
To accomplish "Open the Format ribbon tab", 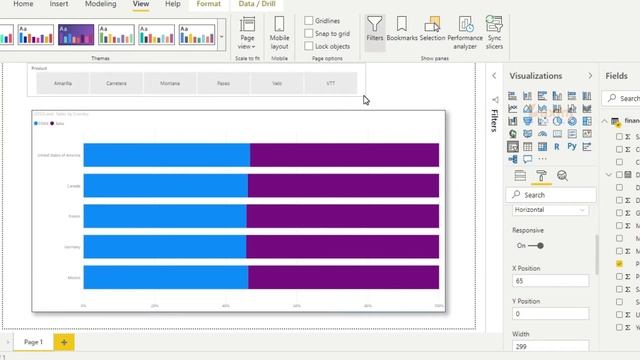I will pos(209,4).
